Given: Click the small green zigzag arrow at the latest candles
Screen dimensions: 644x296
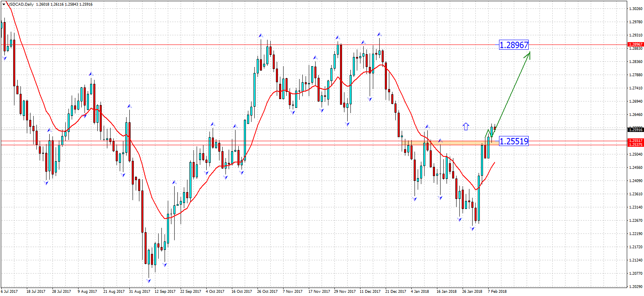Looking at the screenshot, I should 489,132.
